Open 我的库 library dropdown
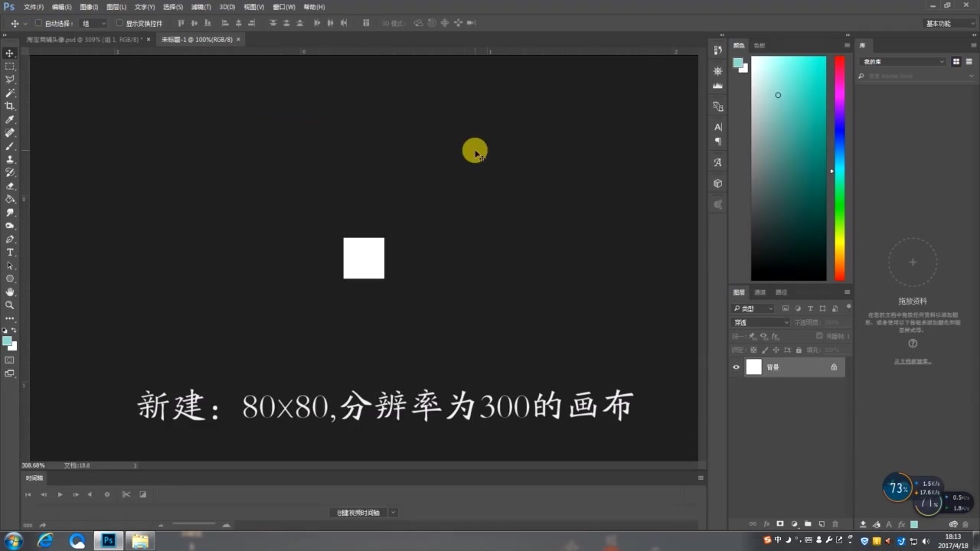980x551 pixels. 903,61
